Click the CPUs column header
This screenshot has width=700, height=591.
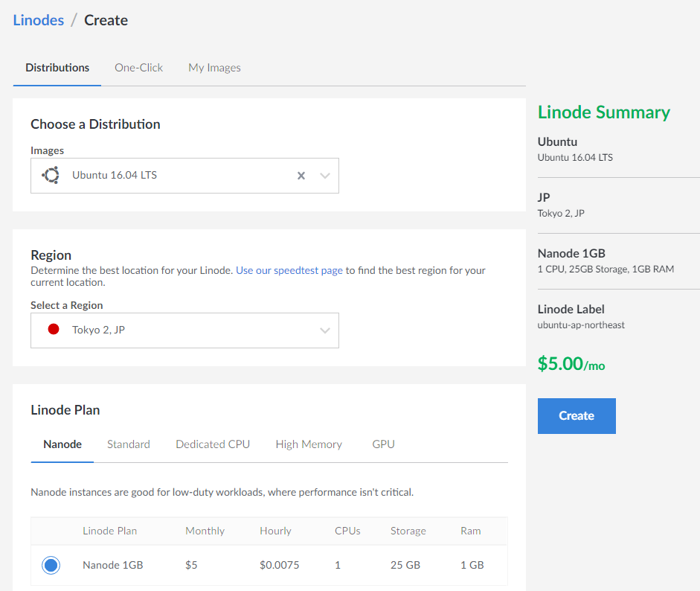347,531
